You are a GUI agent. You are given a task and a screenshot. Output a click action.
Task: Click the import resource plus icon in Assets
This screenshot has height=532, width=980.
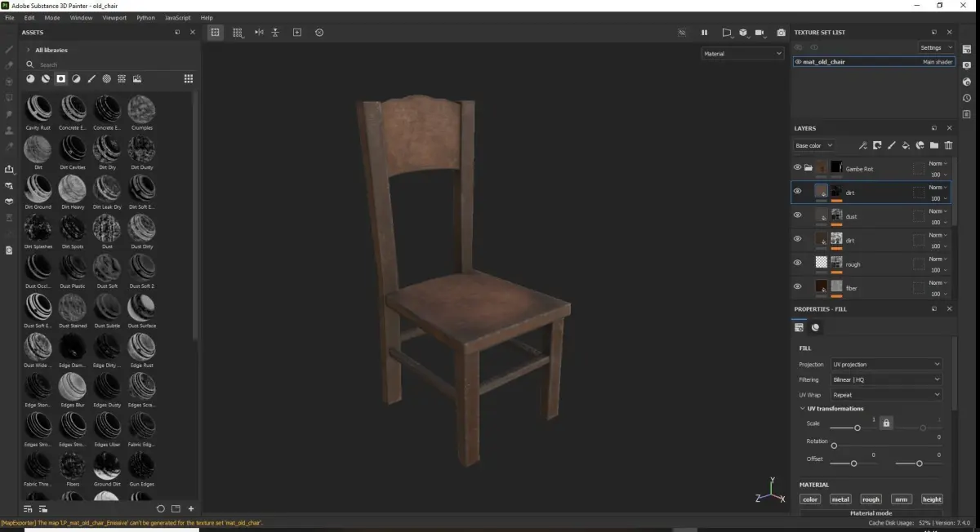click(191, 508)
